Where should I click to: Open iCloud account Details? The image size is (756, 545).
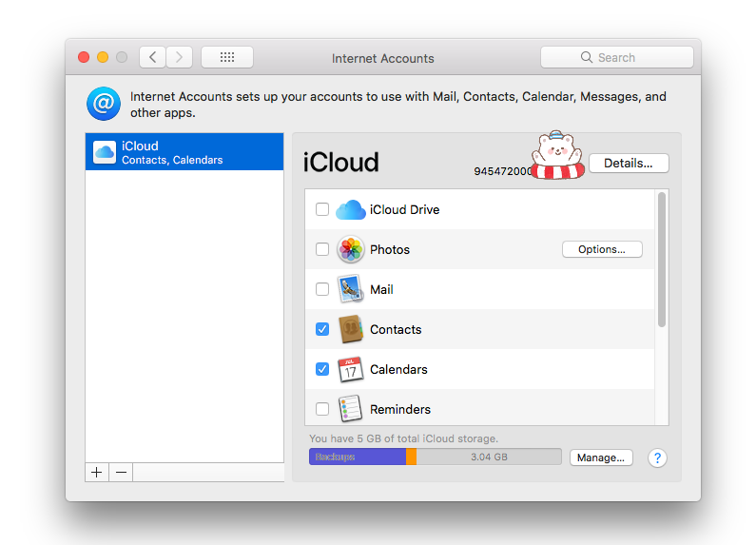[x=629, y=163]
